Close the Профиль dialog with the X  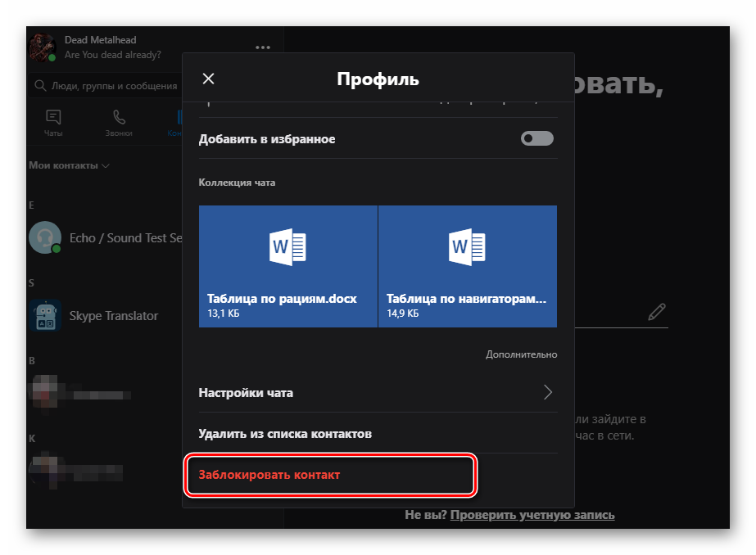click(x=208, y=79)
